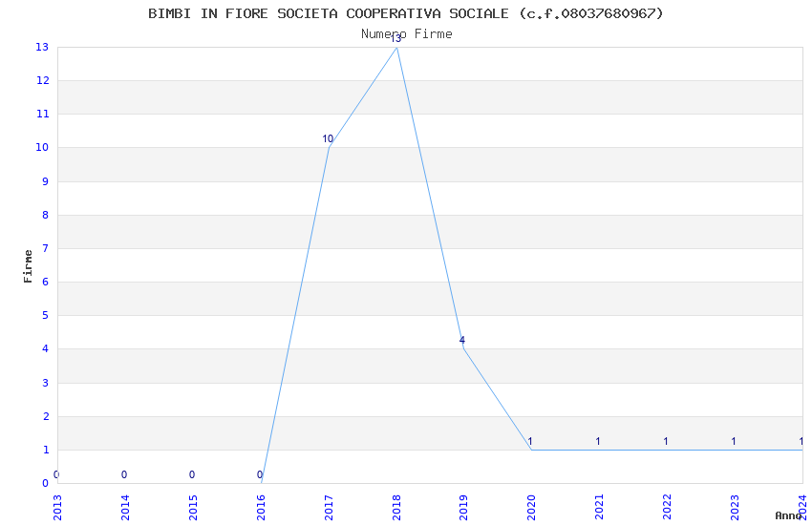Image resolution: width=812 pixels, height=525 pixels.
Task: Click the data label 10 at 2017
Action: (328, 138)
